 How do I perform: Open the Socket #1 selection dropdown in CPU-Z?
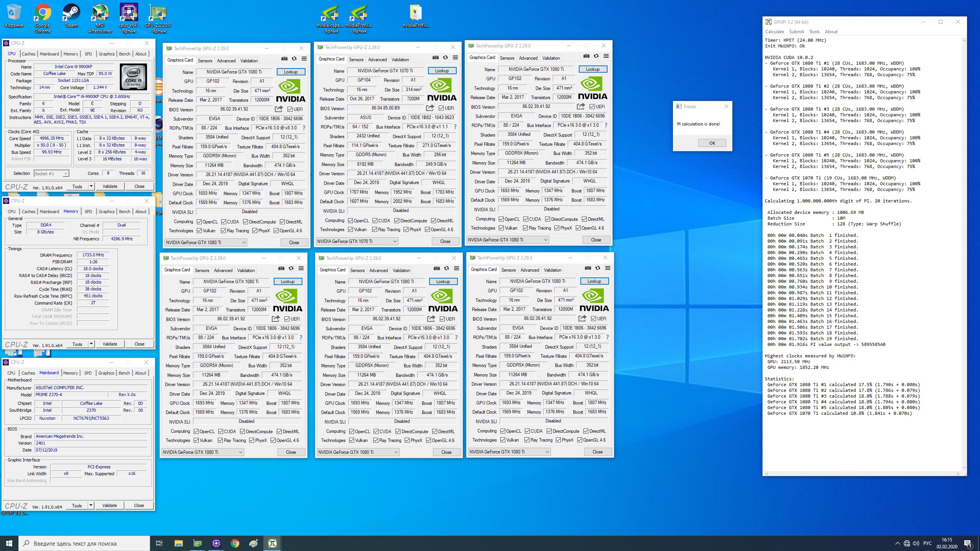pos(51,174)
